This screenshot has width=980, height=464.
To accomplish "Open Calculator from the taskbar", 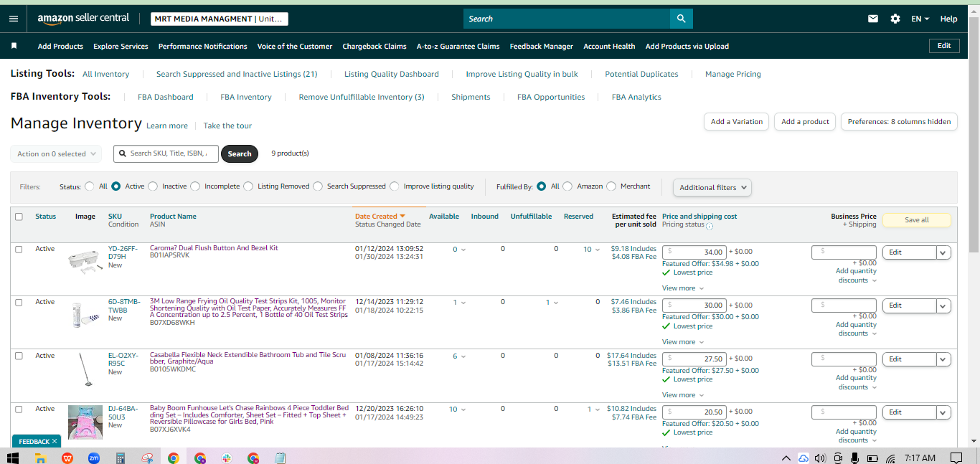I will [121, 458].
